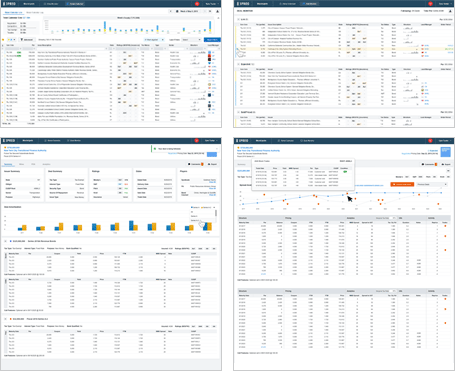Screen dimensions: 455x371
Task: Click export icon in Deal Monitor window
Action: [x=451, y=11]
